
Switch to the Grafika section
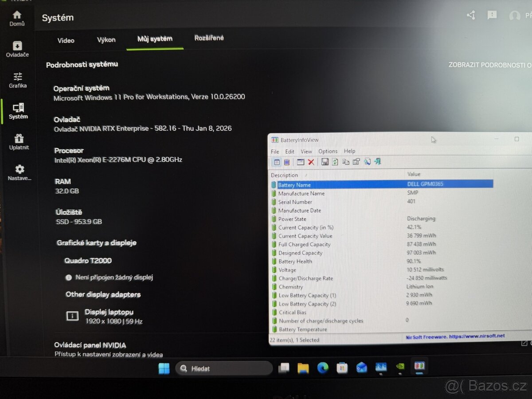click(17, 80)
